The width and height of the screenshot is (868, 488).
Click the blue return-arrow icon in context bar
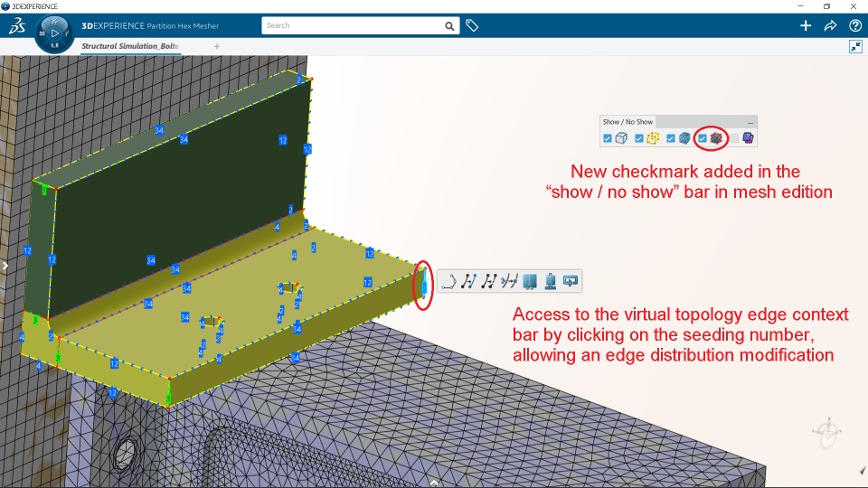coord(571,281)
